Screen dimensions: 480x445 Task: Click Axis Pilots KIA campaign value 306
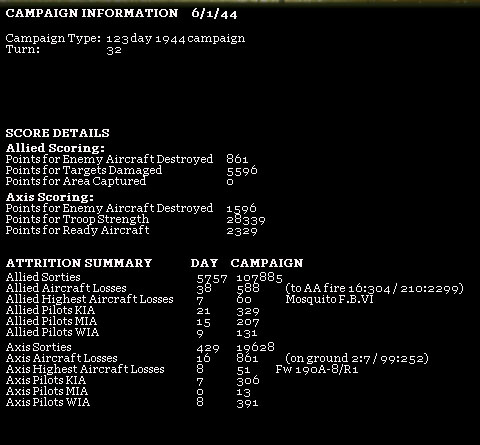pos(248,381)
